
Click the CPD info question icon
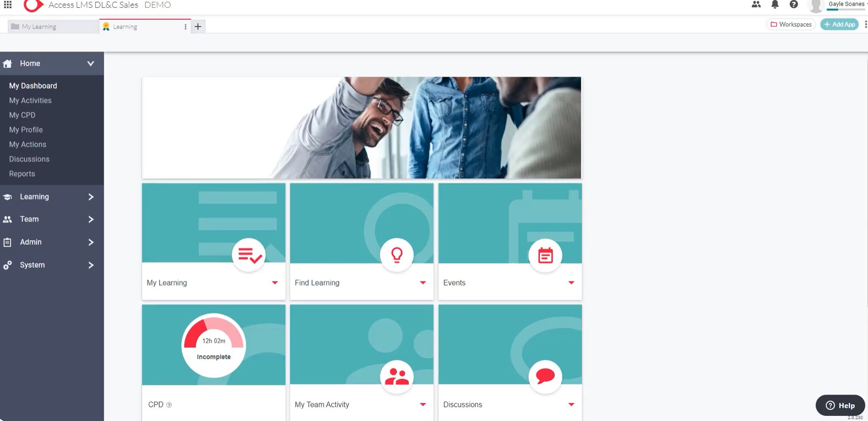169,405
